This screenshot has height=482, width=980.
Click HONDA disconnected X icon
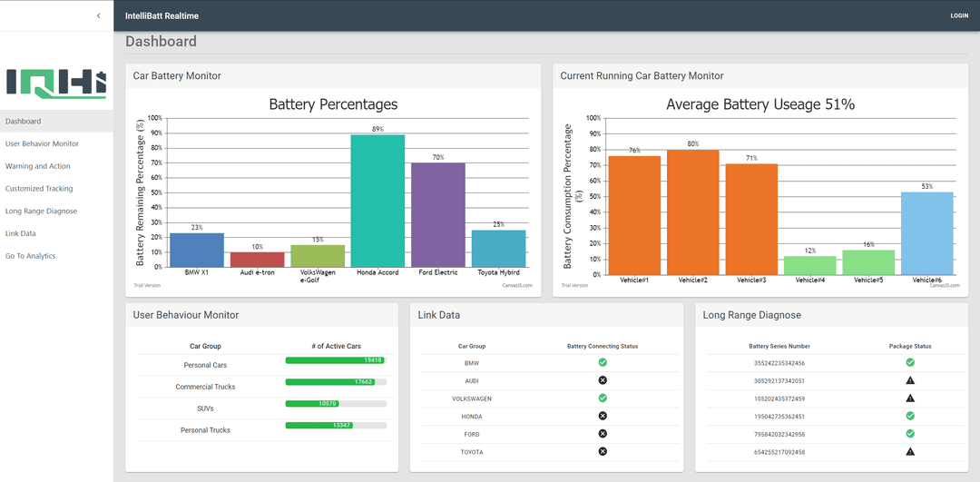point(603,416)
